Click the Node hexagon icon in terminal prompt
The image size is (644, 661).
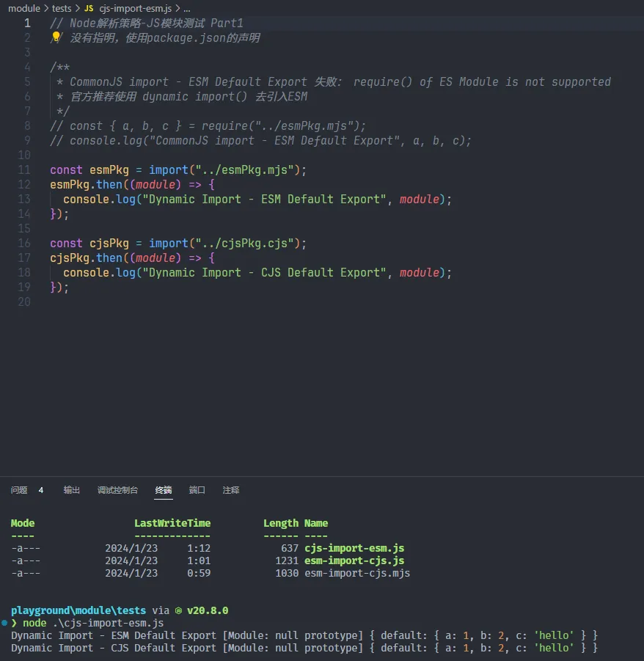(178, 611)
